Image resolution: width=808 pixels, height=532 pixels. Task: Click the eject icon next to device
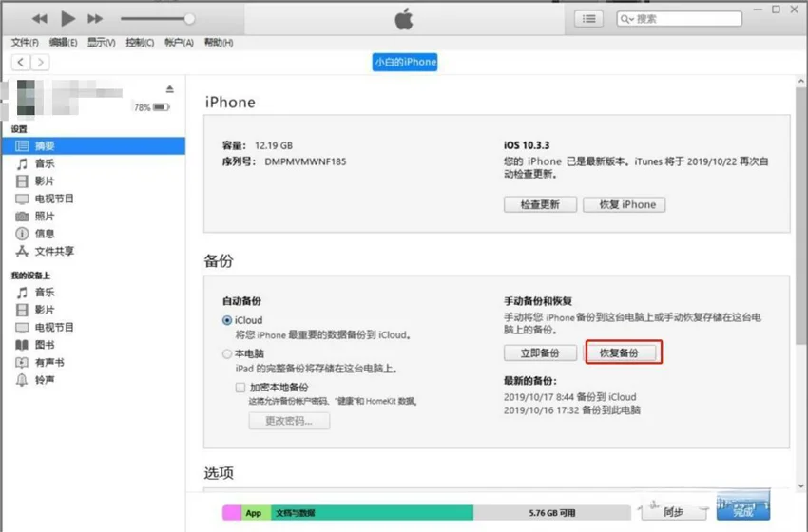(x=170, y=88)
